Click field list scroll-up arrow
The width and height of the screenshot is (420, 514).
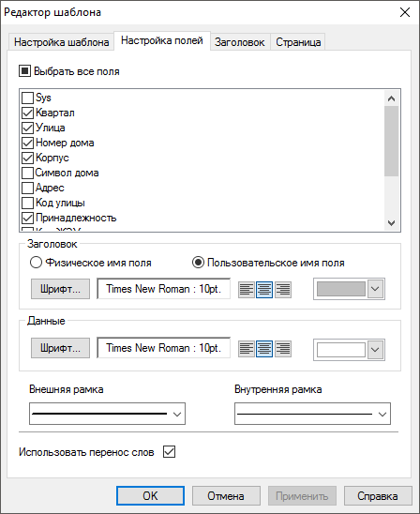point(391,98)
